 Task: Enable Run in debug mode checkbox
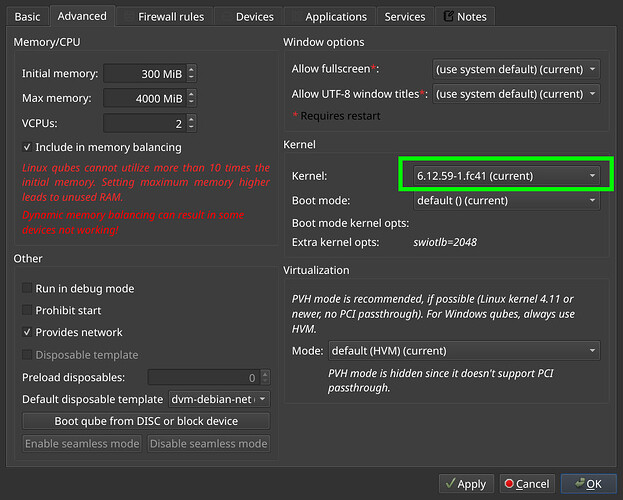pyautogui.click(x=27, y=289)
